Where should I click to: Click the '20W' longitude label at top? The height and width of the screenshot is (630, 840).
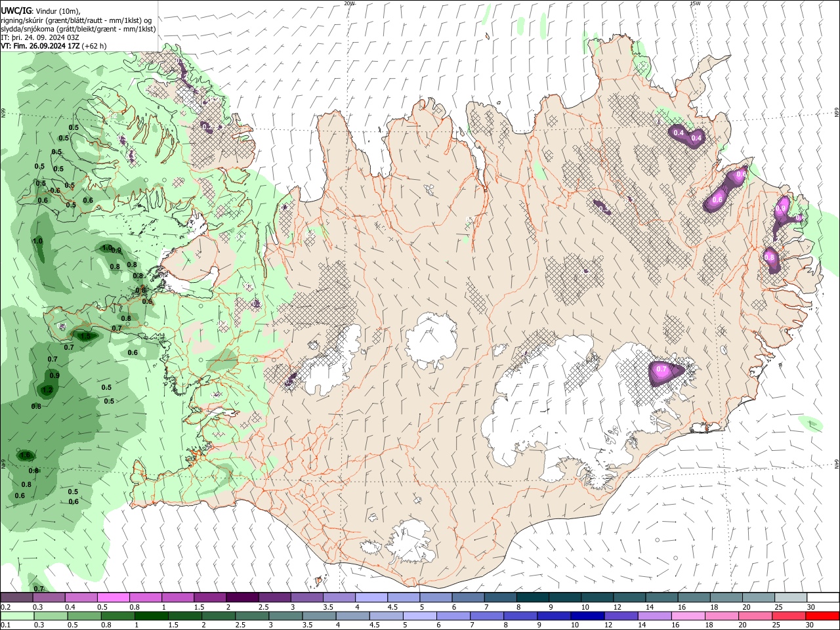349,3
